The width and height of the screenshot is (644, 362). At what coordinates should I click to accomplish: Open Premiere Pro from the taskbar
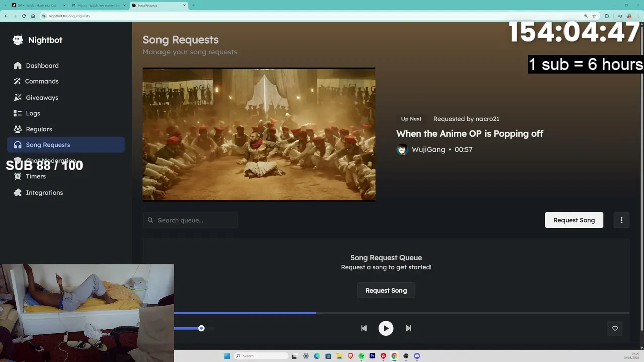[x=372, y=356]
